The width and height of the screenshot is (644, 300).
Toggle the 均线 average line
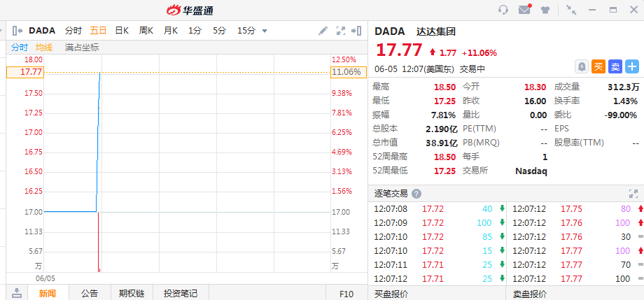click(44, 48)
